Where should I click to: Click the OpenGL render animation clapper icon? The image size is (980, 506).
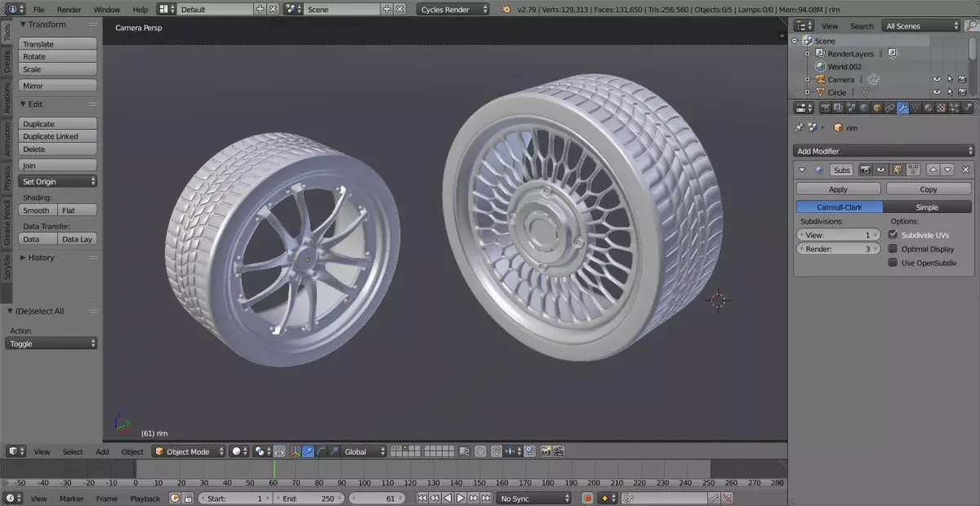558,451
